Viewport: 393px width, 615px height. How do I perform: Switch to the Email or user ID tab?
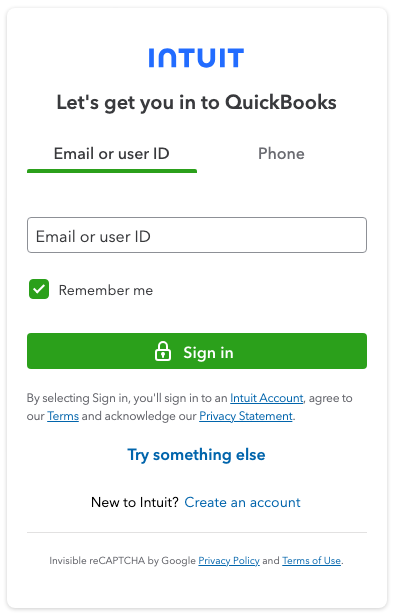point(112,154)
